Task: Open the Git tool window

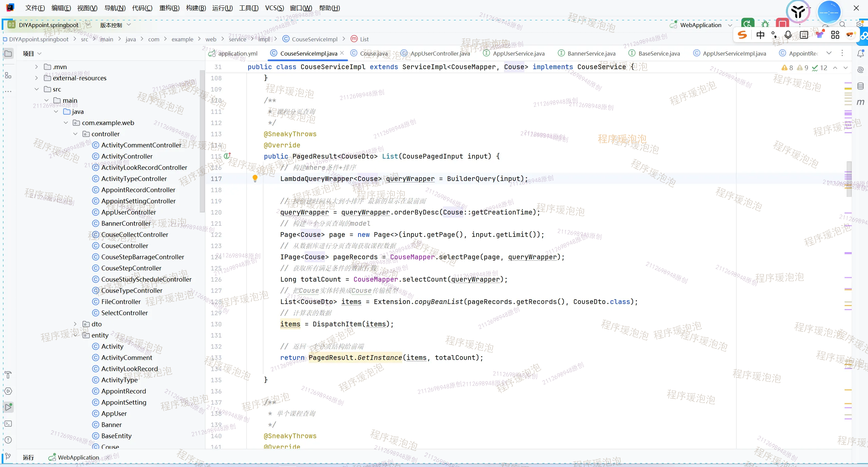Action: click(x=8, y=456)
